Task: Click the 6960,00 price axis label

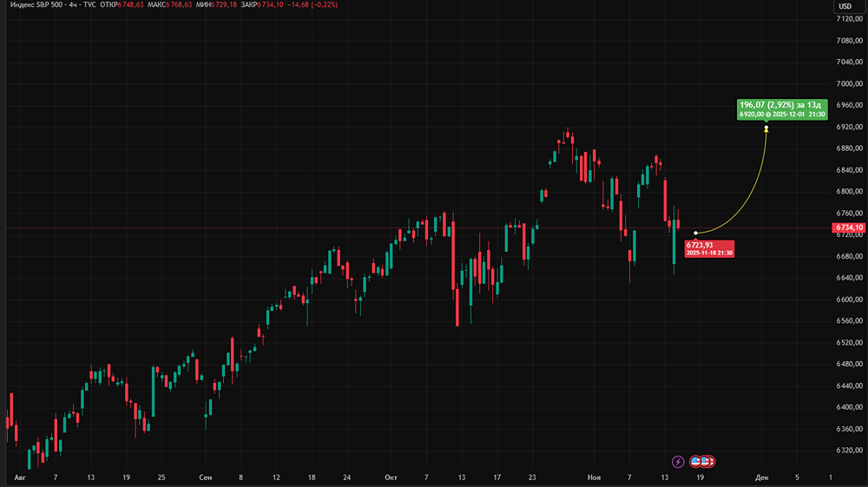Action: pyautogui.click(x=849, y=105)
